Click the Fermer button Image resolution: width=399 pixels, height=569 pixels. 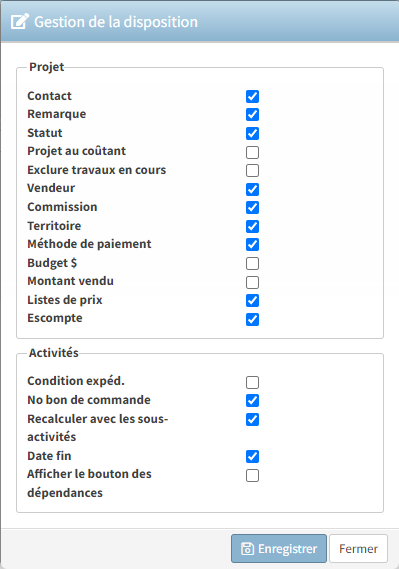point(358,549)
